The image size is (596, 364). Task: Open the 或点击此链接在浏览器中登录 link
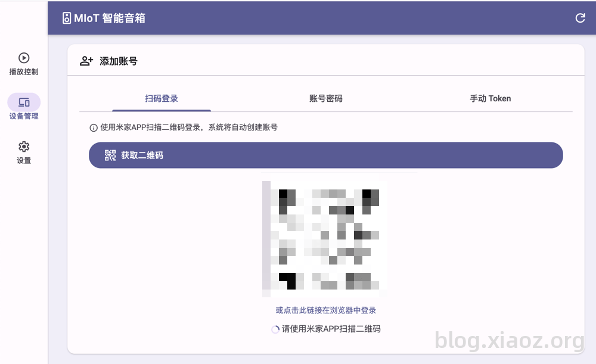326,310
